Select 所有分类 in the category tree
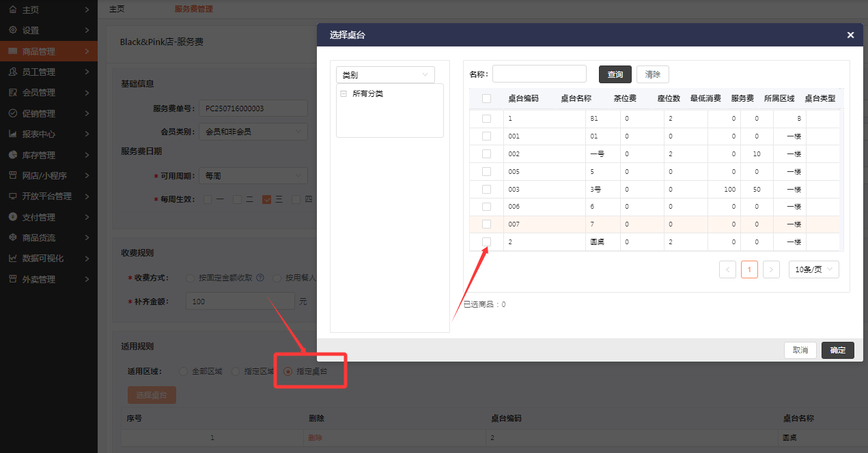 (x=367, y=93)
